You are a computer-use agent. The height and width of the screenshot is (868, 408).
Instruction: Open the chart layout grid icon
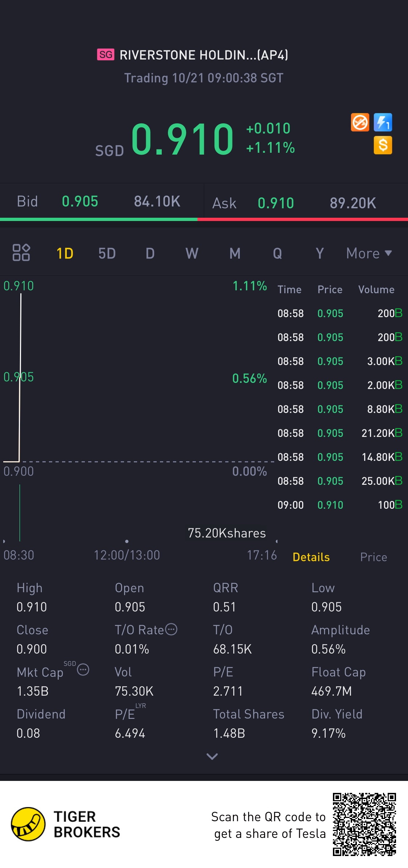21,253
